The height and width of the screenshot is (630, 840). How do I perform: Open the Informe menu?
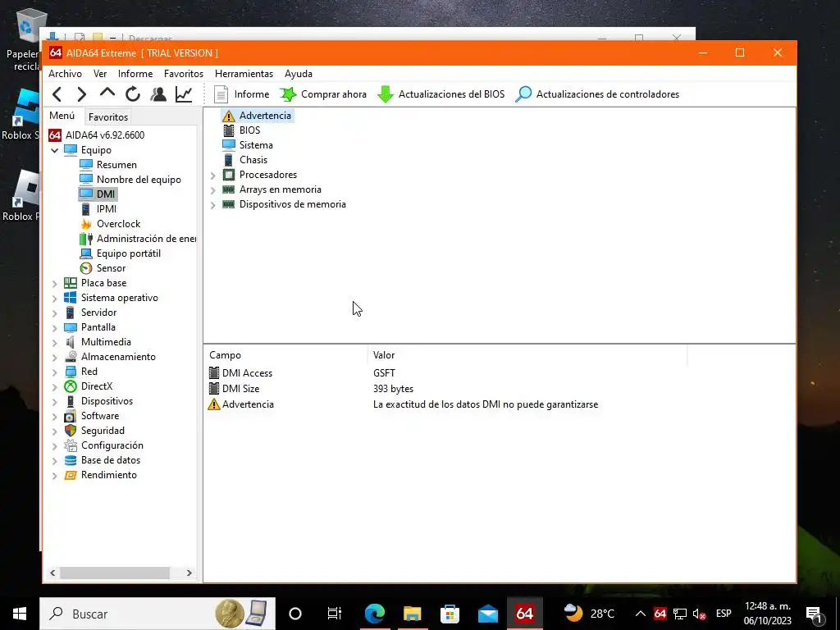[135, 73]
